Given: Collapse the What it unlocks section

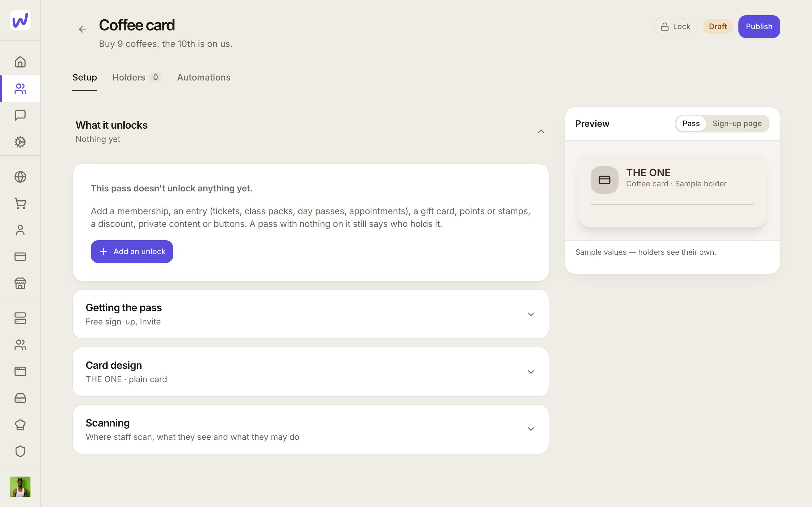Looking at the screenshot, I should pos(541,132).
